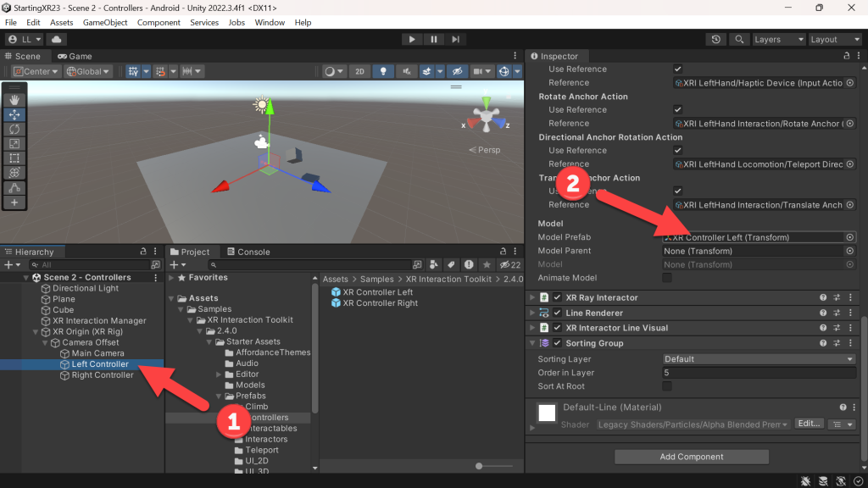Viewport: 868px width, 488px height.
Task: Collapse the Starter Assets folder
Action: pos(209,342)
